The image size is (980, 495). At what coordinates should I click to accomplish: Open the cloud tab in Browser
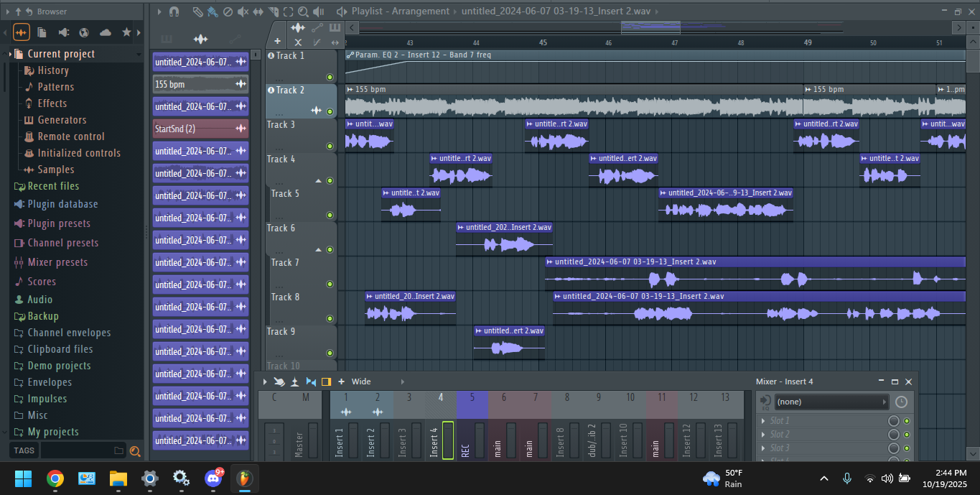(x=106, y=32)
